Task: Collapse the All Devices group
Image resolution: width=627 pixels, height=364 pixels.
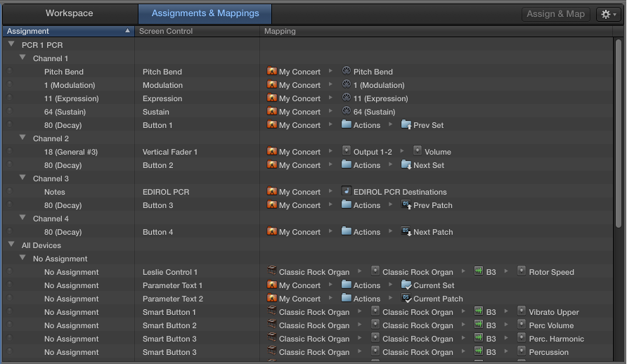Action: tap(11, 244)
